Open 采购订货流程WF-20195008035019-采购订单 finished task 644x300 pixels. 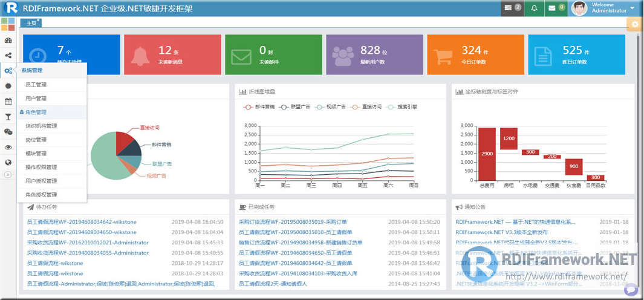tap(293, 222)
